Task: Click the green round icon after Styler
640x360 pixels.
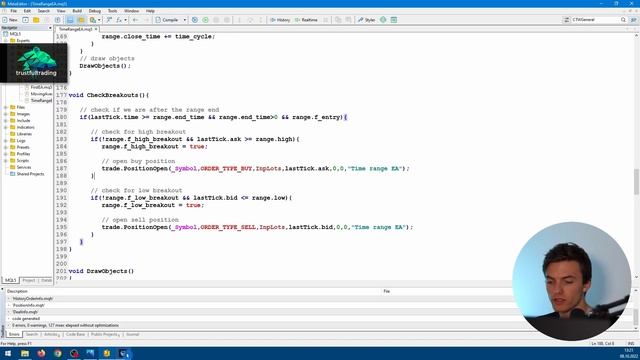Action: [383, 20]
